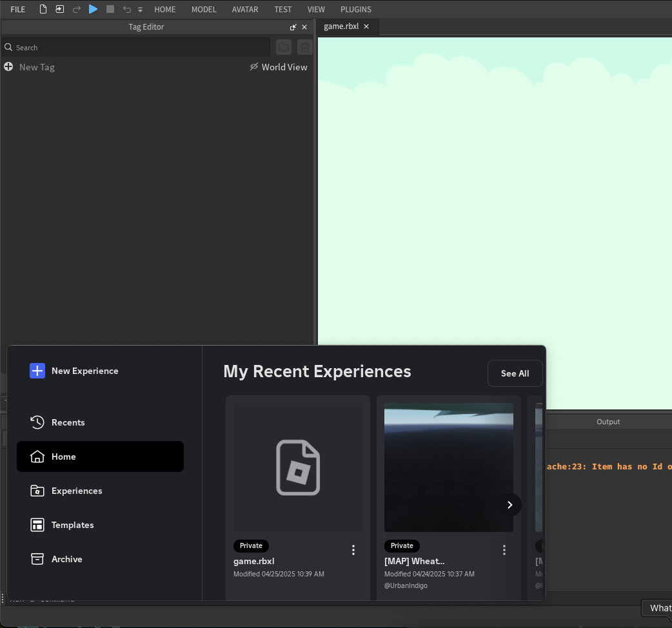Image resolution: width=672 pixels, height=628 pixels.
Task: Toggle World View in the Tag Editor
Action: 279,66
